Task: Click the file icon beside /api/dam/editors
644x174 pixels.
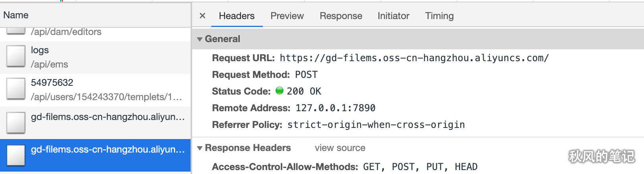Action: (16, 31)
